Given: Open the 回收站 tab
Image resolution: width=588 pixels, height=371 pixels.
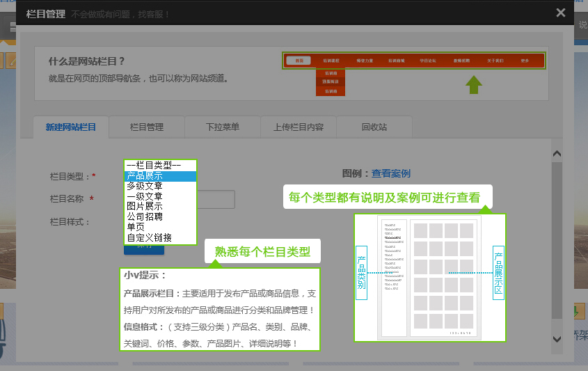Looking at the screenshot, I should [x=374, y=127].
